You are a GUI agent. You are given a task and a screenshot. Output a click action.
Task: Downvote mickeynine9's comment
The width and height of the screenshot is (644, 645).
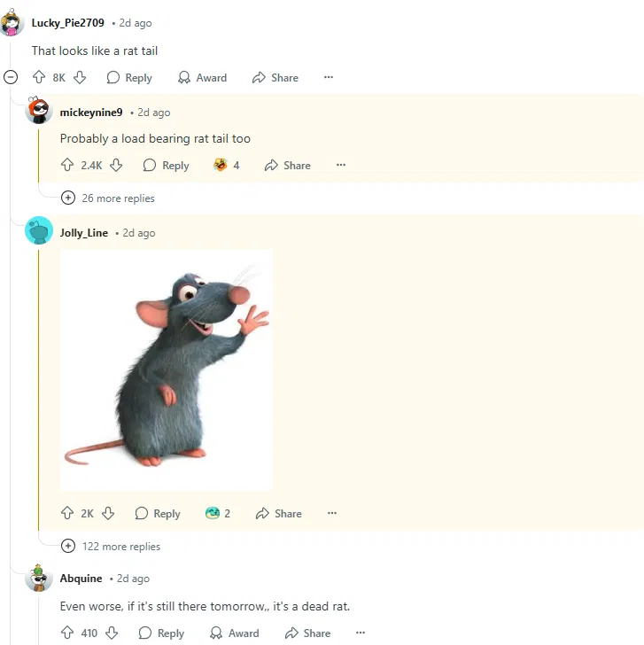click(116, 165)
